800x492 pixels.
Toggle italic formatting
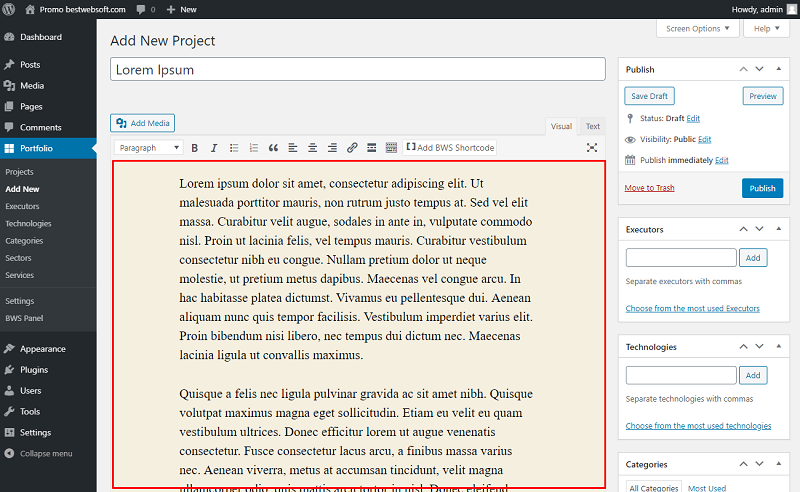click(214, 147)
